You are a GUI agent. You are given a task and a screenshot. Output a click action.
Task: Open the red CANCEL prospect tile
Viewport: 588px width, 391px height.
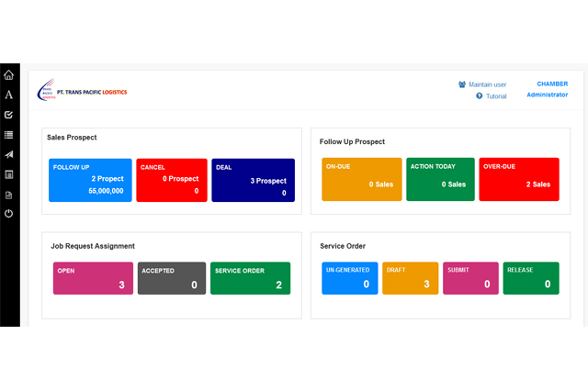pos(172,180)
